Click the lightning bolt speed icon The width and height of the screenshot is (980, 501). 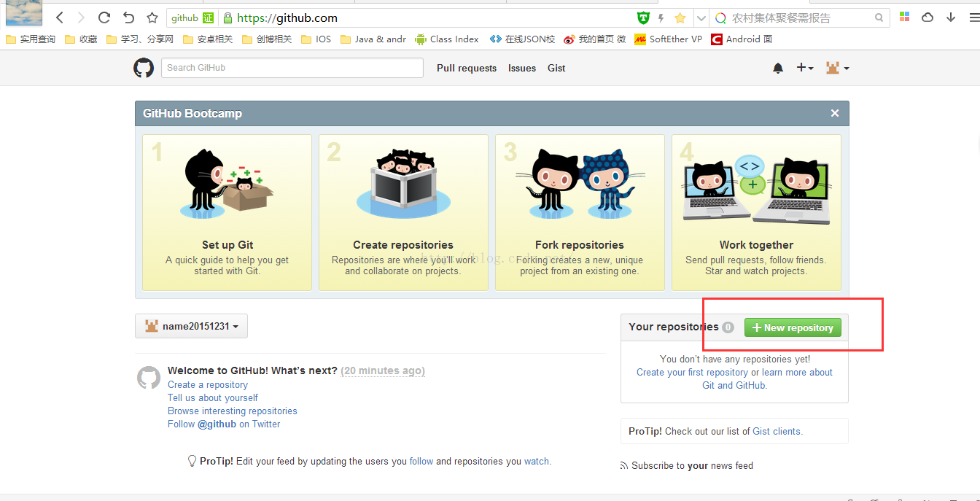point(661,18)
